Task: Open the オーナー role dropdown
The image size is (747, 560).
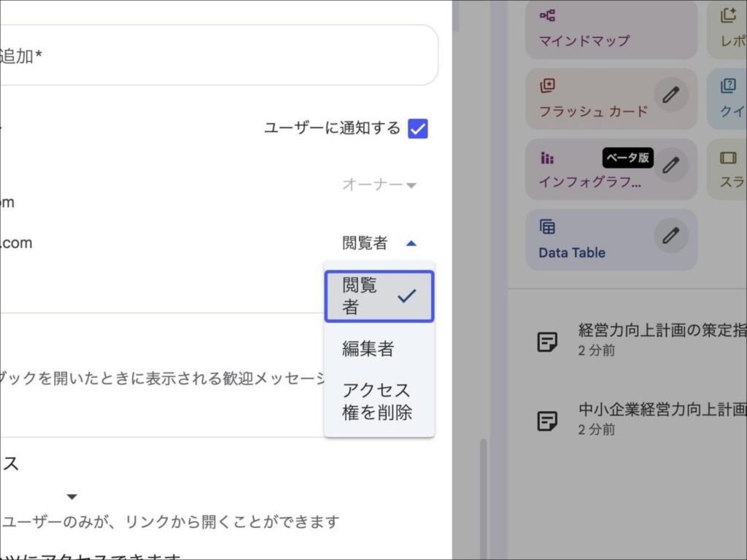Action: click(379, 184)
